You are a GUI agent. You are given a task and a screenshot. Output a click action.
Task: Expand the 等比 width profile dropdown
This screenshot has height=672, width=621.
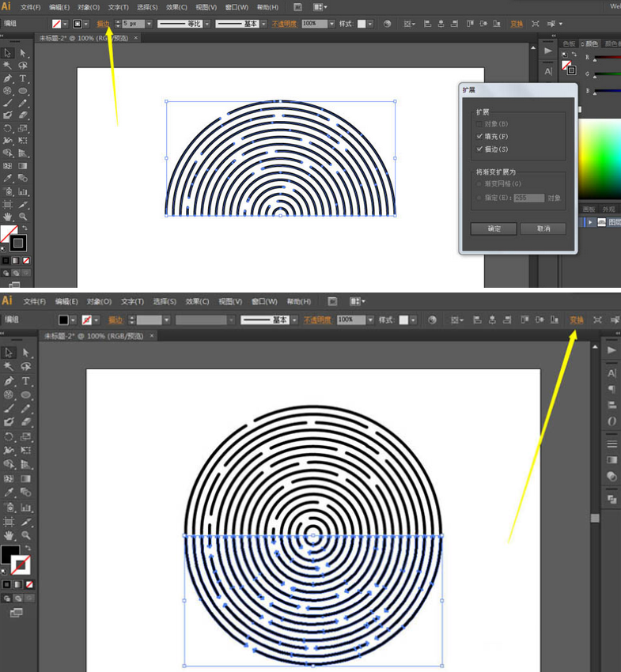pyautogui.click(x=207, y=25)
